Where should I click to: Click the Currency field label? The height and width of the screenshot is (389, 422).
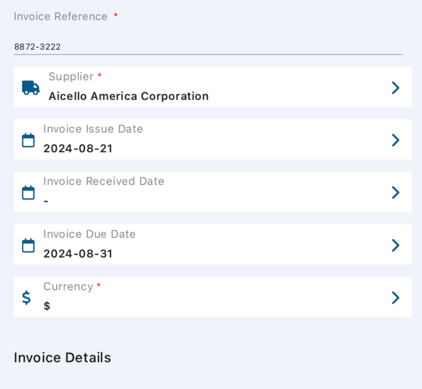pos(68,287)
